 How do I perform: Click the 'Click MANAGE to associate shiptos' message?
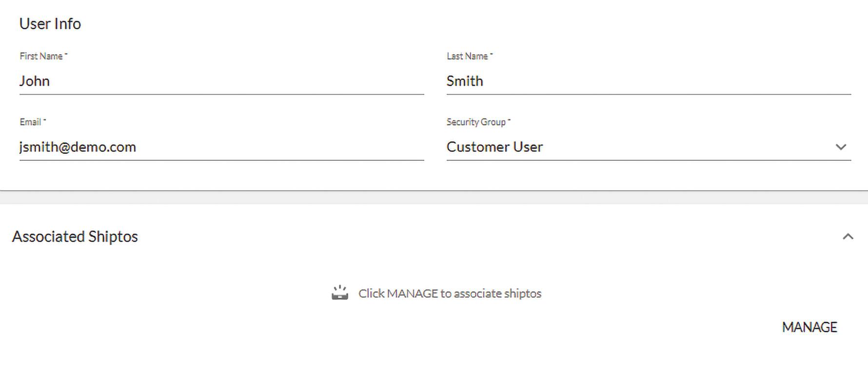pyautogui.click(x=450, y=294)
